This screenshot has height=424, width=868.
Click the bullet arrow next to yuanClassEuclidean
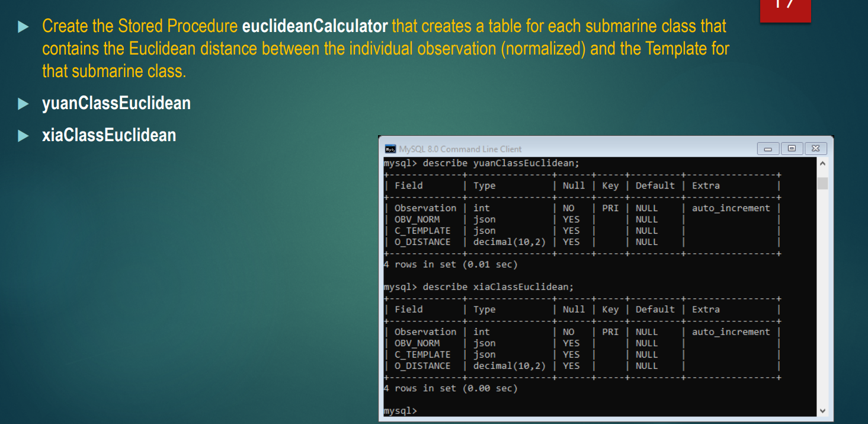tap(22, 103)
